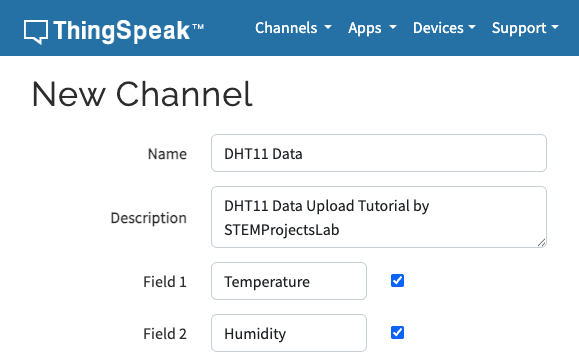The image size is (579, 364).
Task: Click the Field 2 Humidity input
Action: (289, 333)
